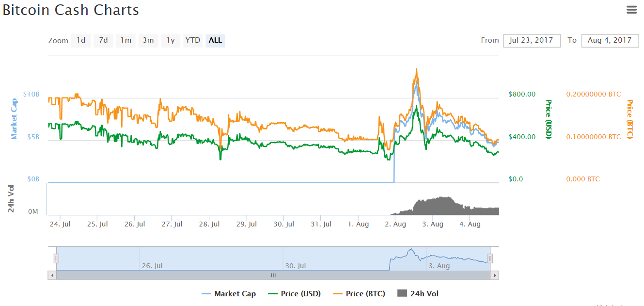The height and width of the screenshot is (306, 644).
Task: Click the 30. Jul label in the navigator
Action: 296,266
